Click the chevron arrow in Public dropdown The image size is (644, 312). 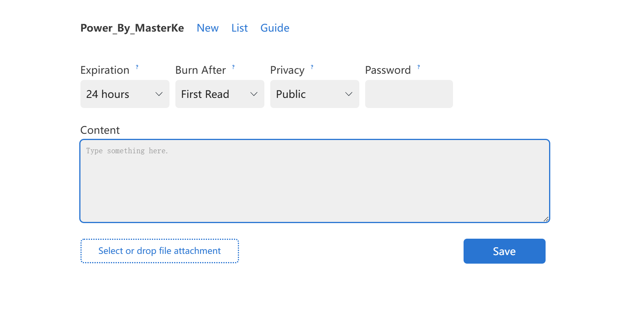pyautogui.click(x=349, y=94)
